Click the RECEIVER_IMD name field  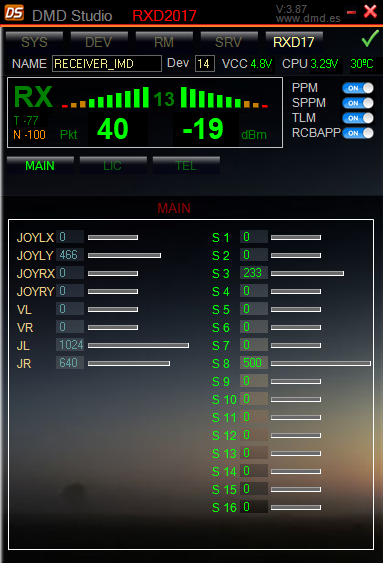(107, 64)
